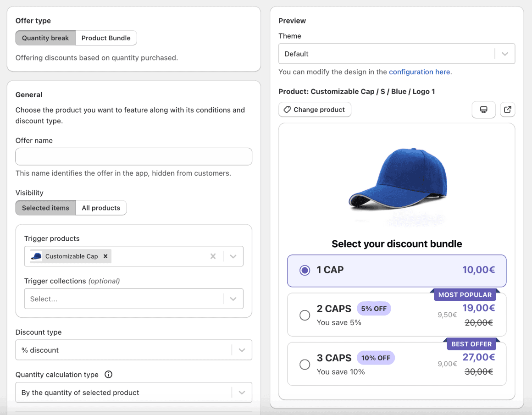This screenshot has width=532, height=415.
Task: Expand the Trigger products dropdown arrow
Action: pos(233,256)
